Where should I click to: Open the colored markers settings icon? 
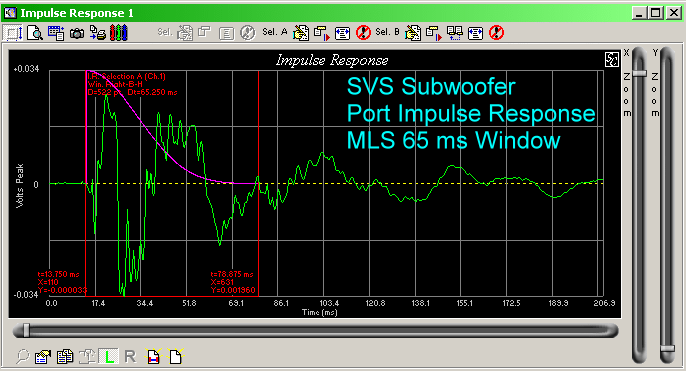118,33
